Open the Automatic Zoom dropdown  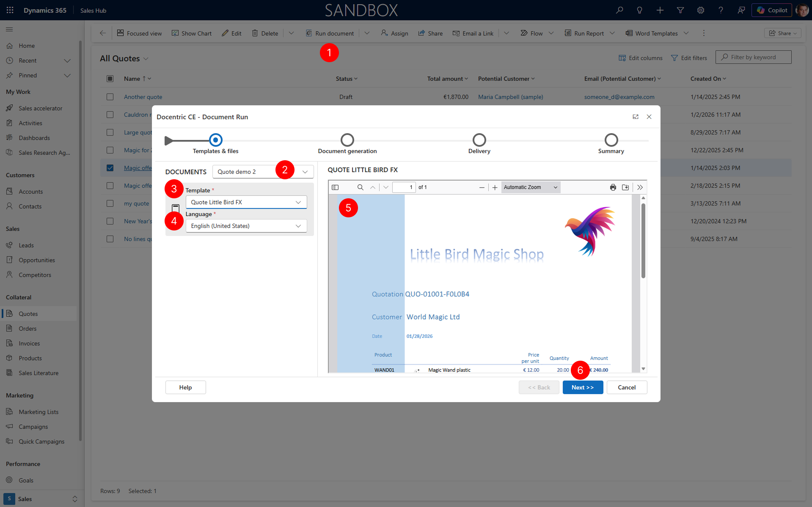click(531, 187)
